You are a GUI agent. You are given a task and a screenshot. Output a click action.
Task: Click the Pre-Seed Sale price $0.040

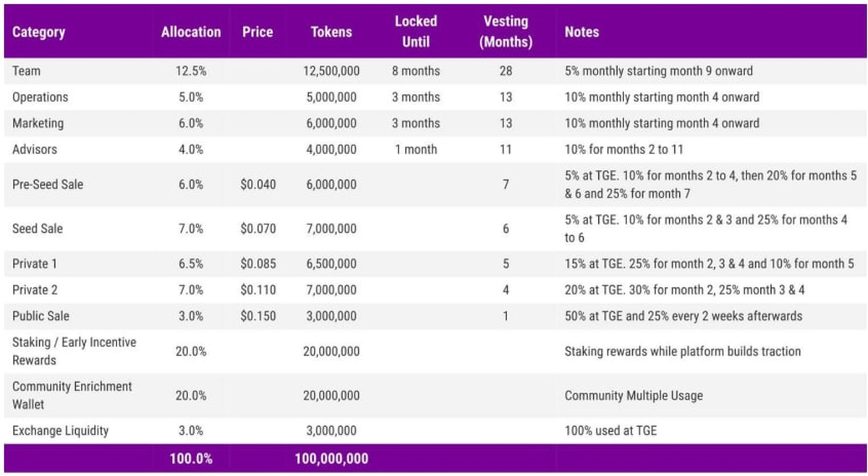[x=258, y=184]
